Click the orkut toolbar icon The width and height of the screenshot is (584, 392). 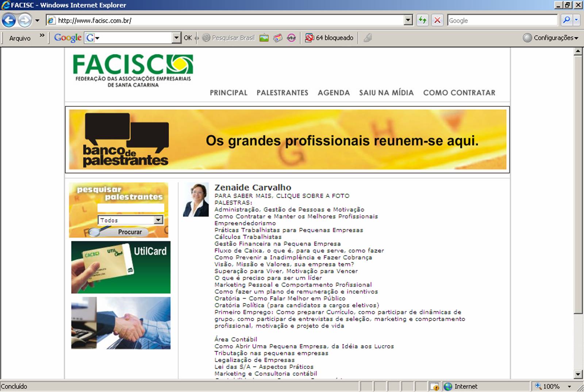point(291,38)
